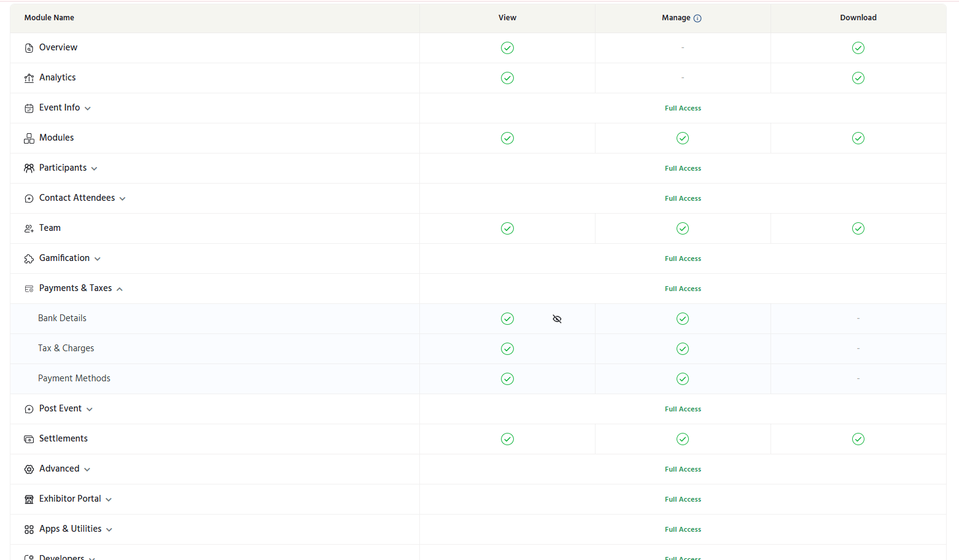
Task: Click Full Access in Apps & Utilities row
Action: coord(683,529)
